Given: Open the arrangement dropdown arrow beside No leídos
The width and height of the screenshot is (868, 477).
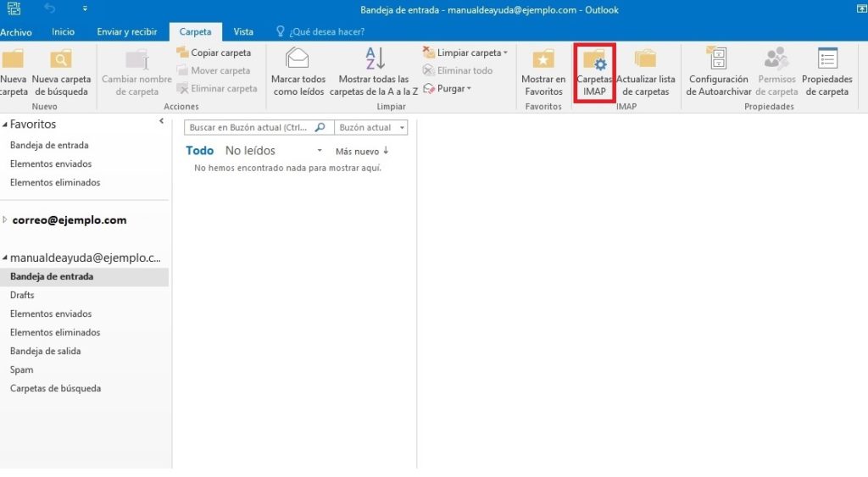Looking at the screenshot, I should pyautogui.click(x=320, y=151).
